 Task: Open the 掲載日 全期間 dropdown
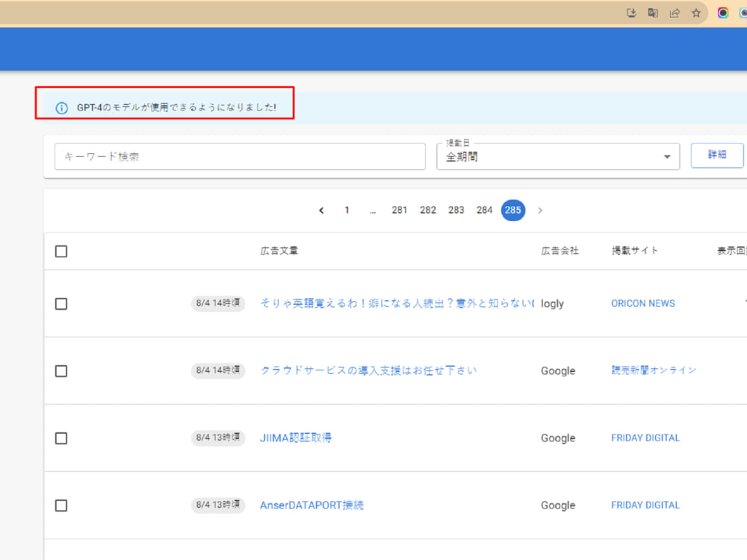pyautogui.click(x=558, y=157)
